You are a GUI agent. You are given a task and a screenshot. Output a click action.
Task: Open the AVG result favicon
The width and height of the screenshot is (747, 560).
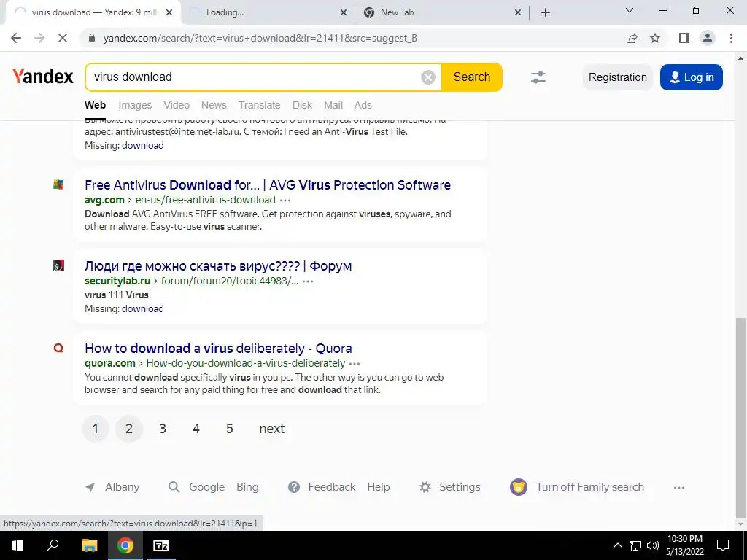[58, 184]
